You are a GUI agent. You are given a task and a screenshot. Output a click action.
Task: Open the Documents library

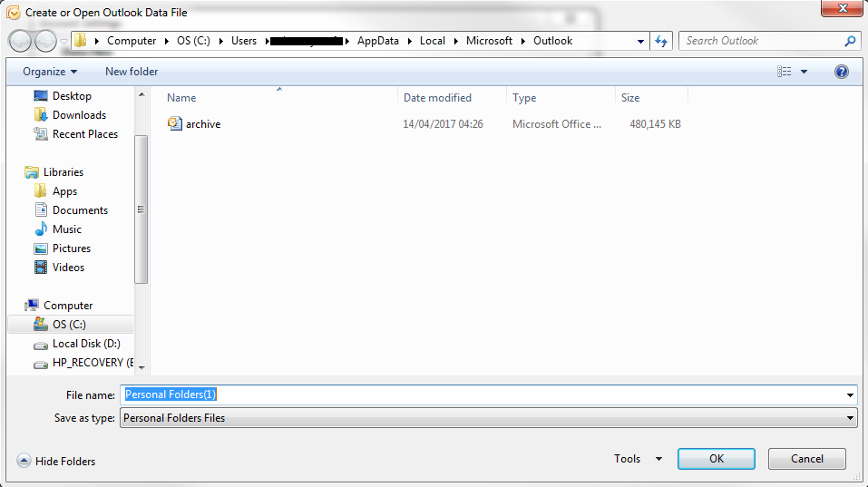(80, 210)
